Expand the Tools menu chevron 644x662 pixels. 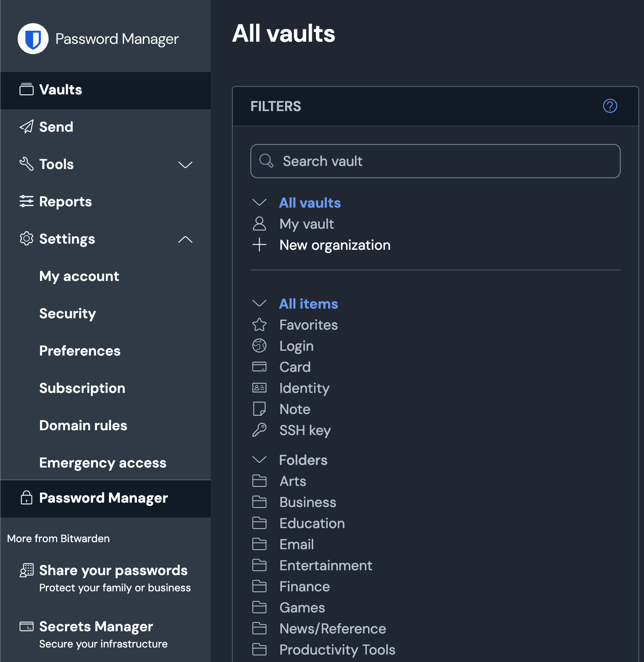[185, 165]
